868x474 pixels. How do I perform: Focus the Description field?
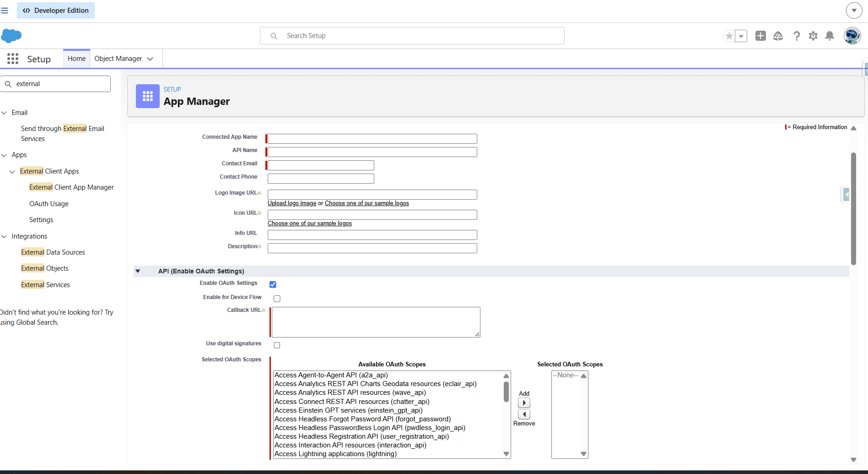372,248
